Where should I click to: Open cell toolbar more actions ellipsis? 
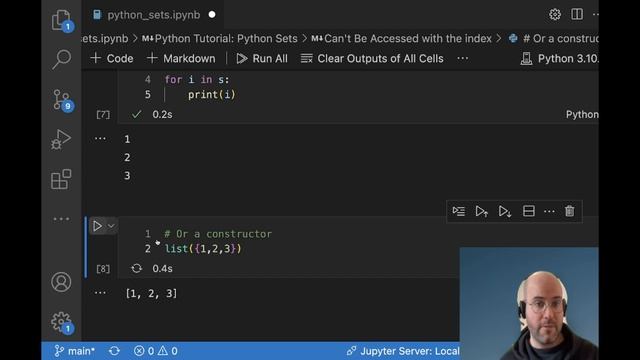[549, 211]
